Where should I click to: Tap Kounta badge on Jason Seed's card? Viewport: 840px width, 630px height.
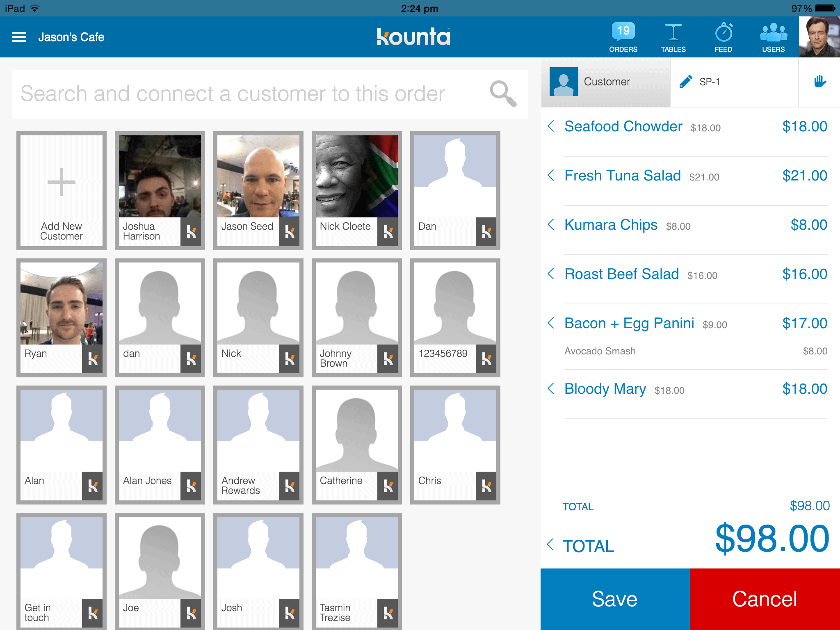click(x=289, y=232)
